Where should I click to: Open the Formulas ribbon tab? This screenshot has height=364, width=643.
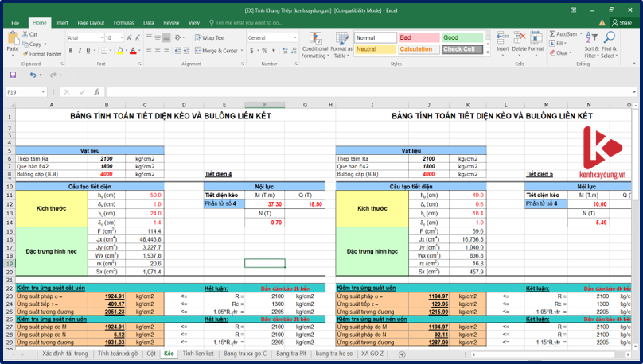click(123, 23)
